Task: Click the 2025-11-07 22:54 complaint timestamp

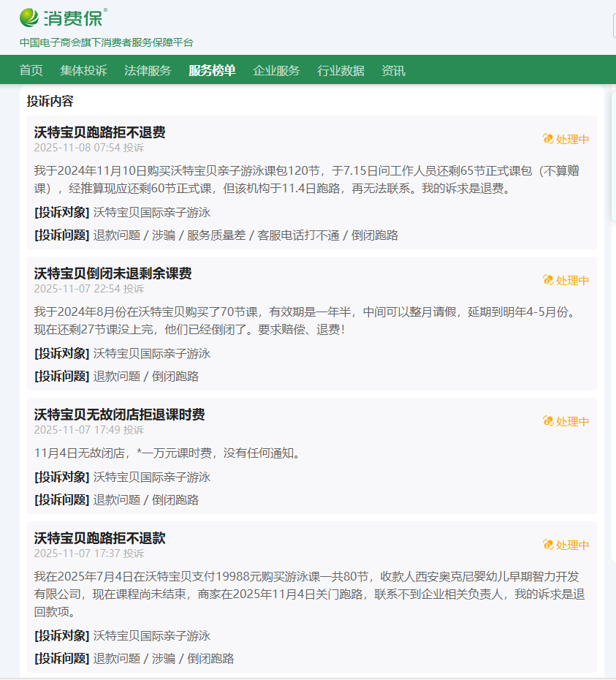Action: pos(76,289)
